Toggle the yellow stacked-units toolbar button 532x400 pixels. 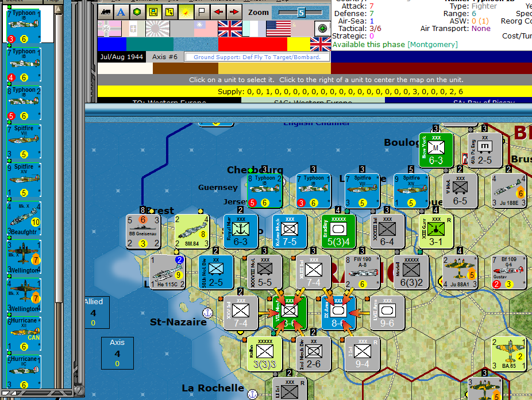169,12
